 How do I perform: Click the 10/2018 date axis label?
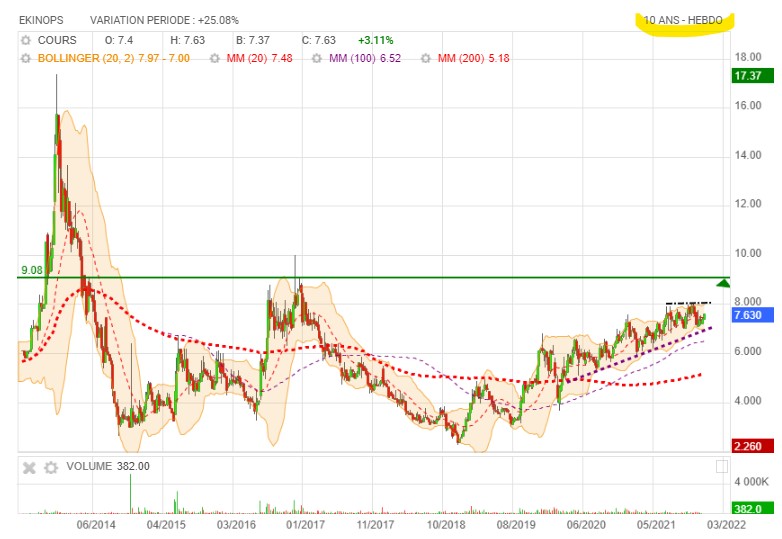[x=446, y=525]
